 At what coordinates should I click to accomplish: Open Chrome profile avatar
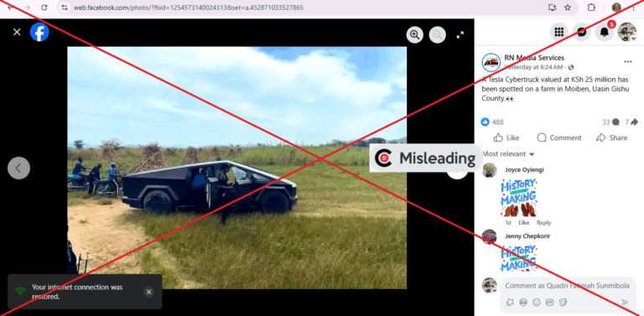point(616,8)
